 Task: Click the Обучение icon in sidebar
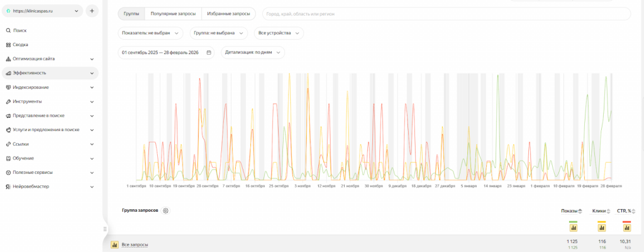coord(8,158)
